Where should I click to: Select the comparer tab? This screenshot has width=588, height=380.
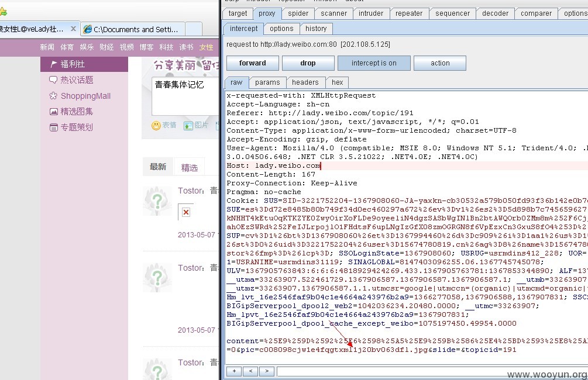[x=536, y=13]
